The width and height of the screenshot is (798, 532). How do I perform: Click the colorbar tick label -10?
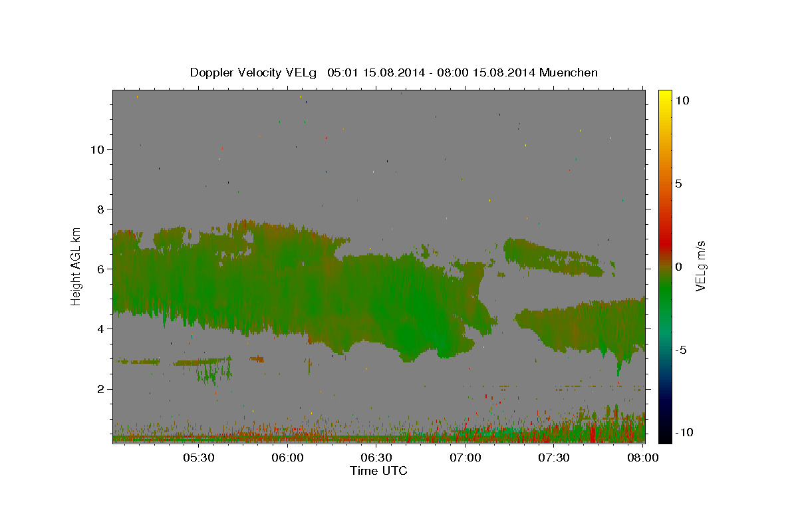click(684, 432)
